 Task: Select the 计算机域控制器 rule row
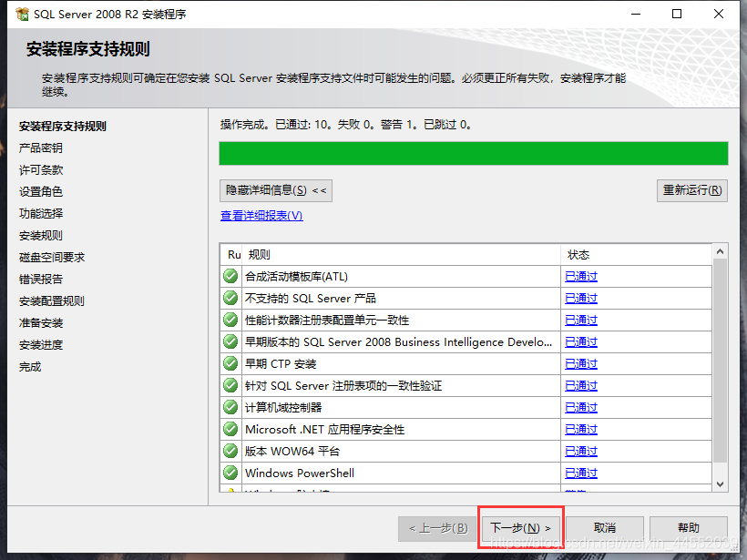click(x=466, y=408)
